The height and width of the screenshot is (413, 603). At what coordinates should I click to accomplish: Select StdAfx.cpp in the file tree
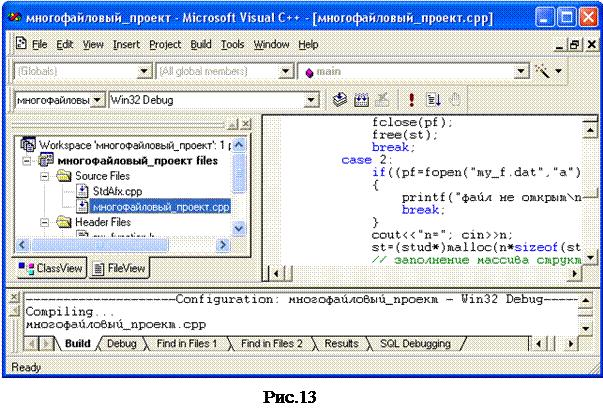[x=117, y=191]
